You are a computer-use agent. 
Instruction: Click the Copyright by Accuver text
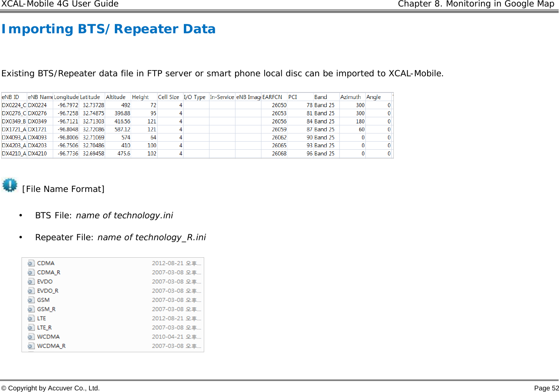tap(50, 388)
